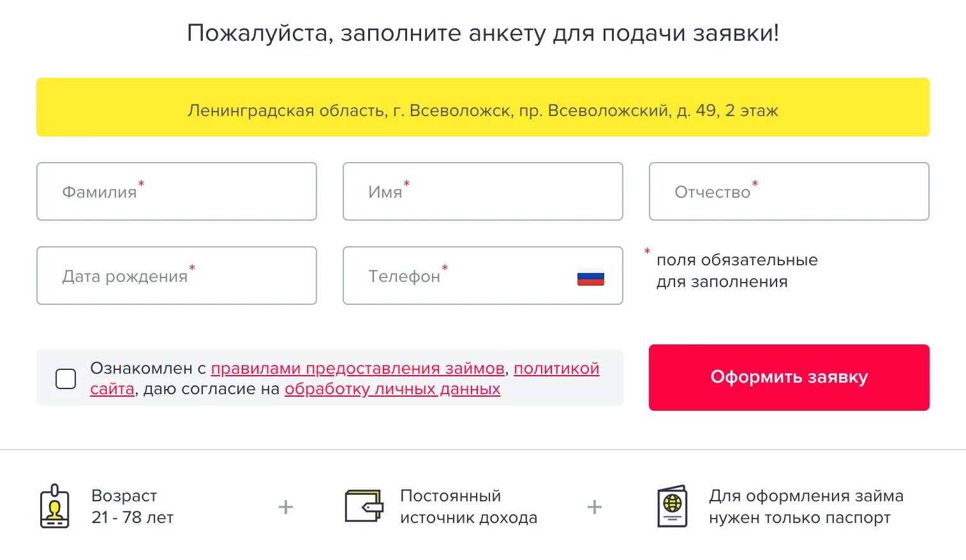Viewport: 966px width, 560px height.
Task: Submit with Оформить заявку button
Action: coord(789,378)
